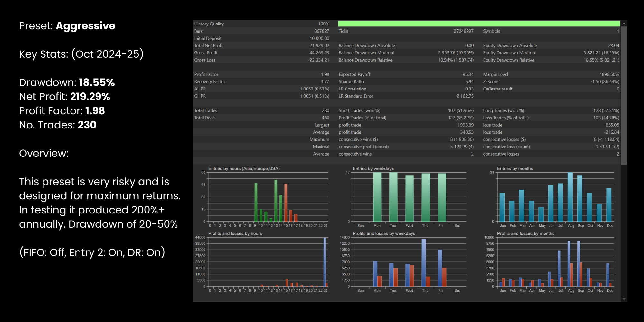Click the Recovery Factor value 3.77

click(x=325, y=82)
